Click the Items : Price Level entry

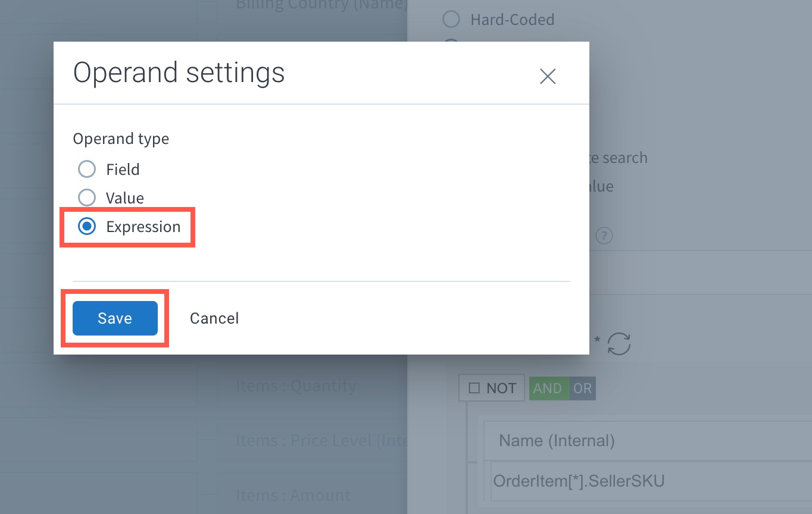tap(311, 440)
